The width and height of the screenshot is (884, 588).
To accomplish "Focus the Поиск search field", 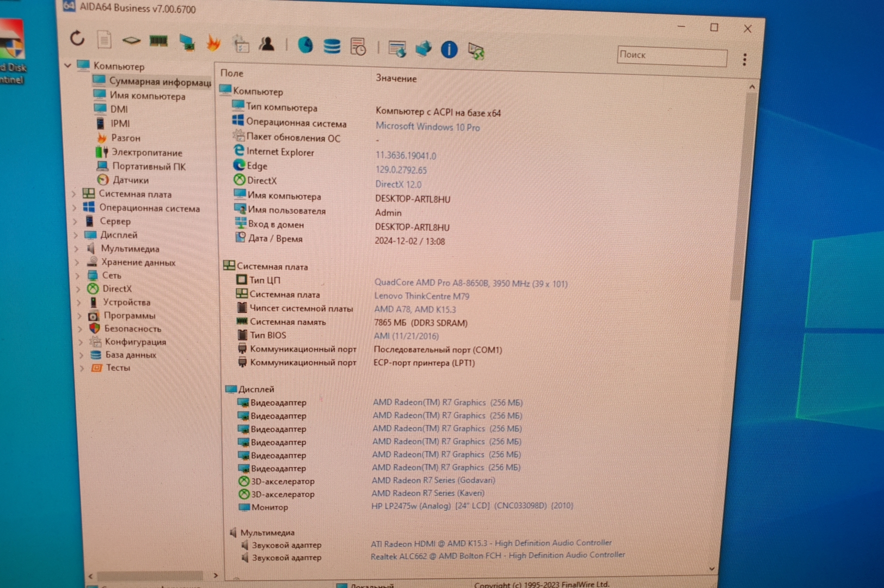I will click(672, 56).
